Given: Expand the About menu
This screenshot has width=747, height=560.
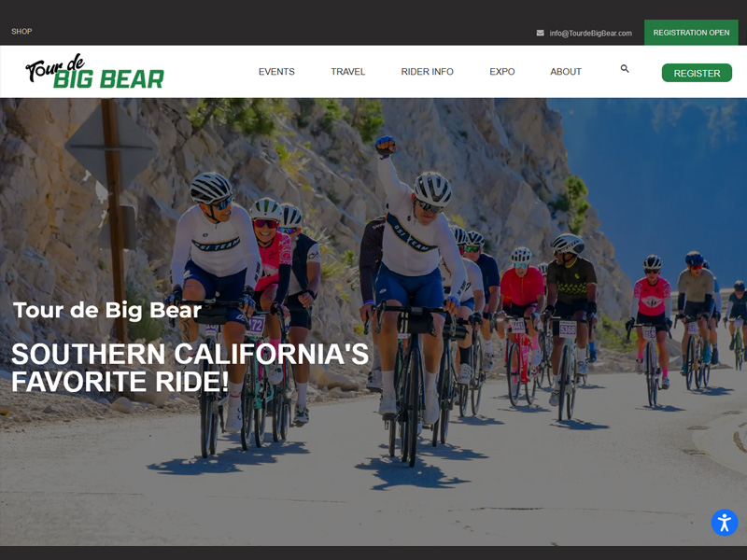Looking at the screenshot, I should 566,72.
